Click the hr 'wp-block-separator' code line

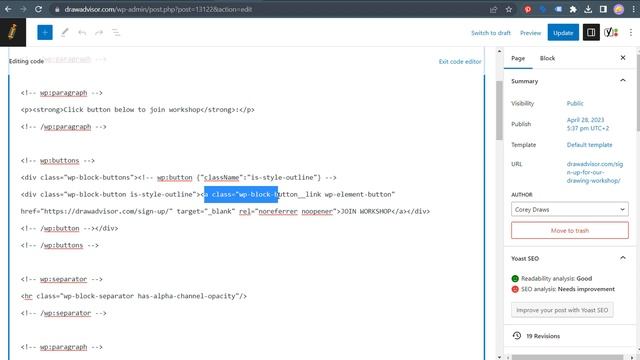click(133, 296)
